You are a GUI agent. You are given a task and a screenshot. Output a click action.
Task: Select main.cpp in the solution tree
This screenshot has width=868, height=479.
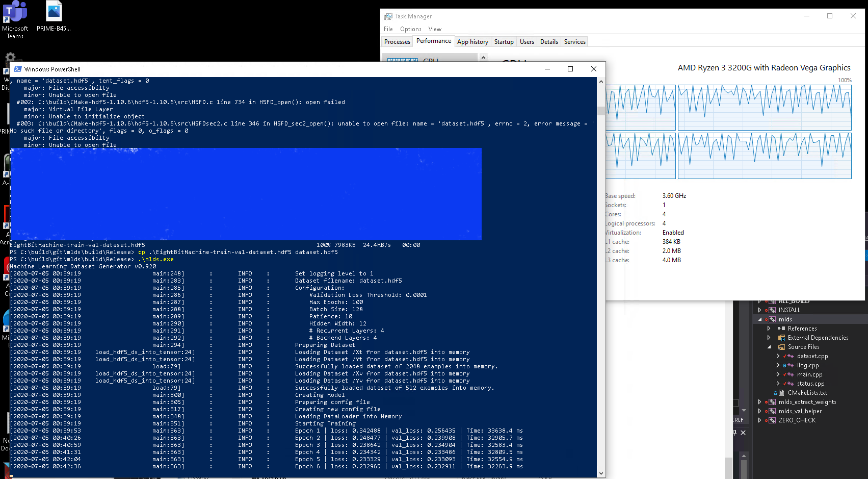(x=809, y=374)
